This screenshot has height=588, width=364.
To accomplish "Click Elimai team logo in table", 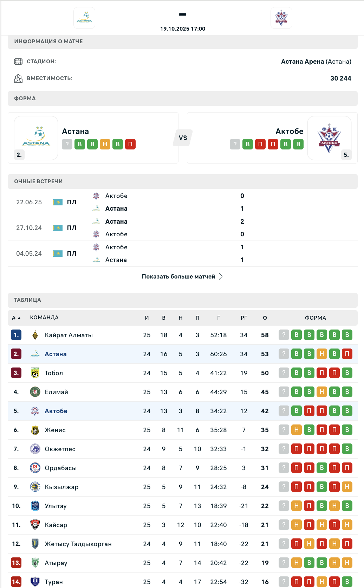I will coord(35,392).
